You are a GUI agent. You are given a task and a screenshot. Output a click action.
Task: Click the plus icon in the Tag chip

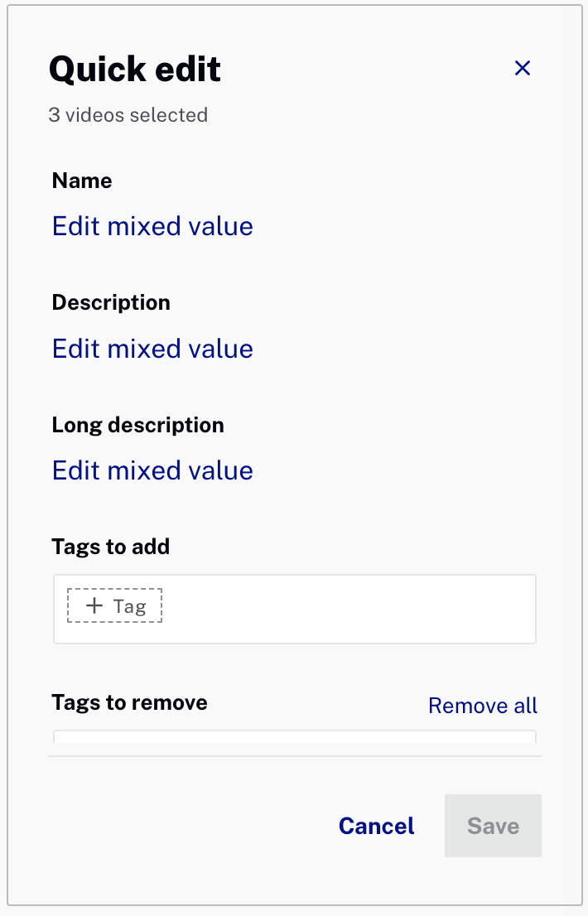[x=95, y=606]
